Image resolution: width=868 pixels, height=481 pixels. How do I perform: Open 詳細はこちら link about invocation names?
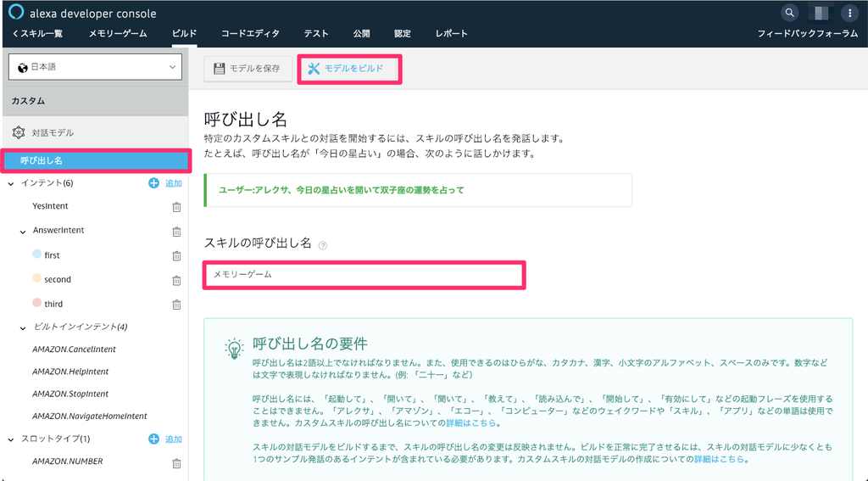pyautogui.click(x=471, y=422)
